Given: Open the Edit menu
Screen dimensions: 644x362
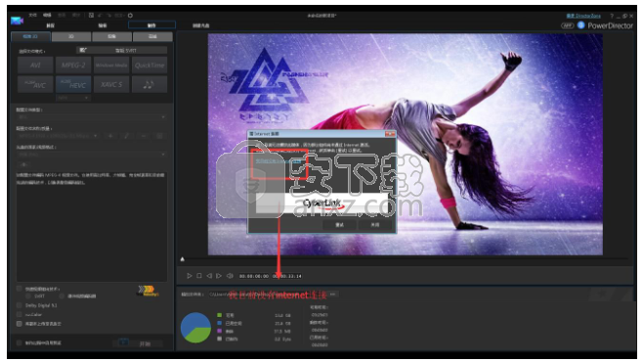Looking at the screenshot, I should [x=47, y=15].
